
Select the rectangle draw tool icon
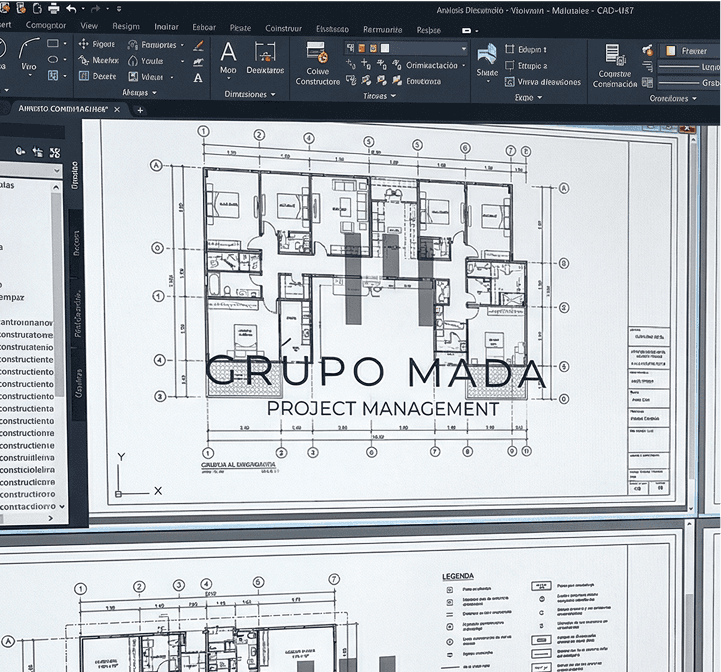coord(53,43)
